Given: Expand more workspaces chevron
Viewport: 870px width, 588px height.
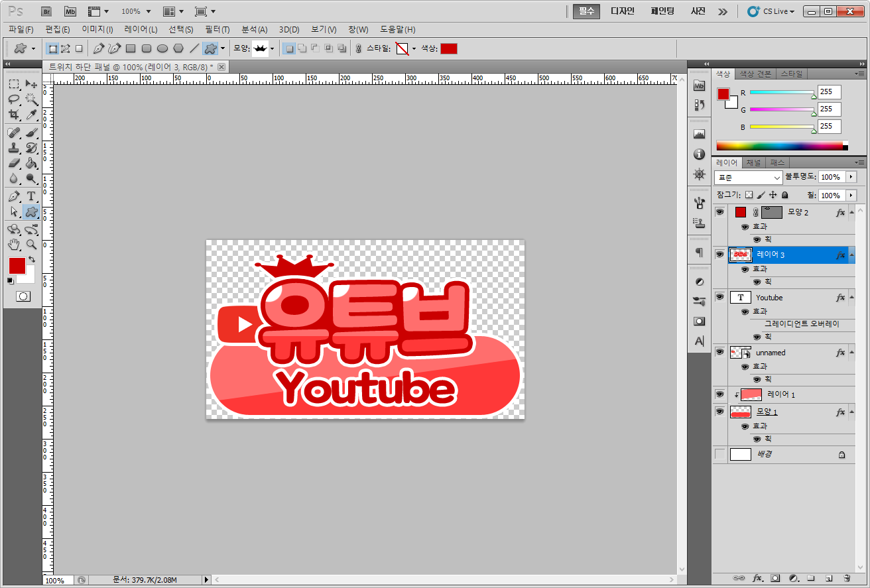Looking at the screenshot, I should coord(723,11).
